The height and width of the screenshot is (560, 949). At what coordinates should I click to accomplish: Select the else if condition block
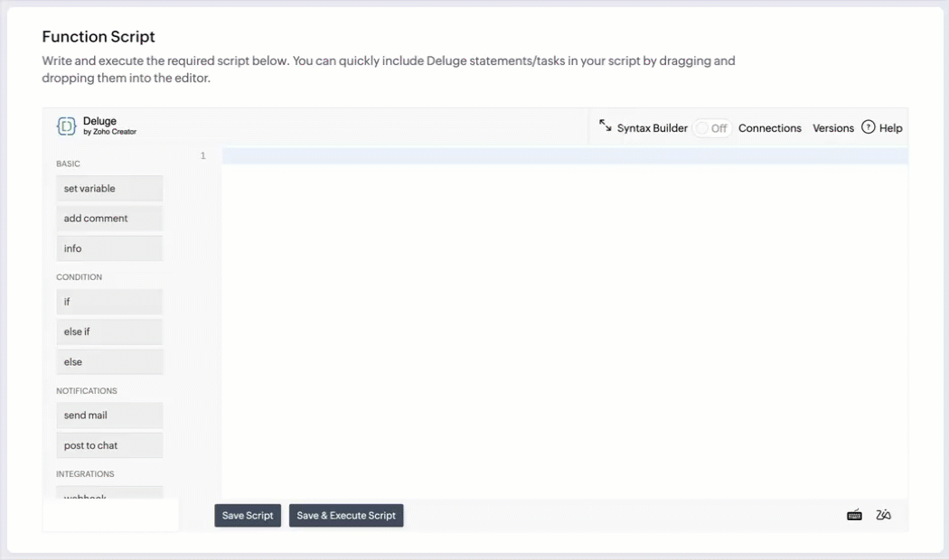click(109, 332)
